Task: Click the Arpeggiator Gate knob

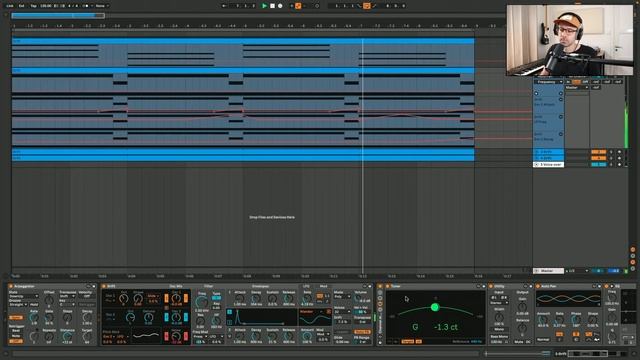Action: pos(49,317)
